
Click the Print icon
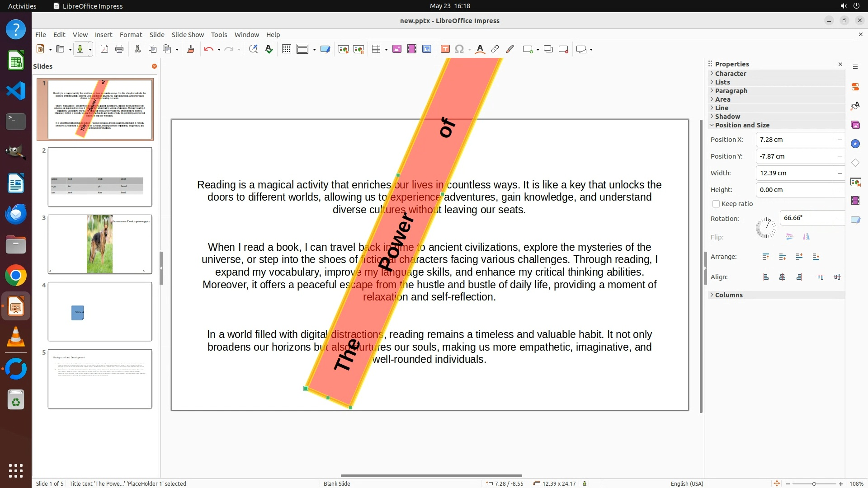(119, 49)
